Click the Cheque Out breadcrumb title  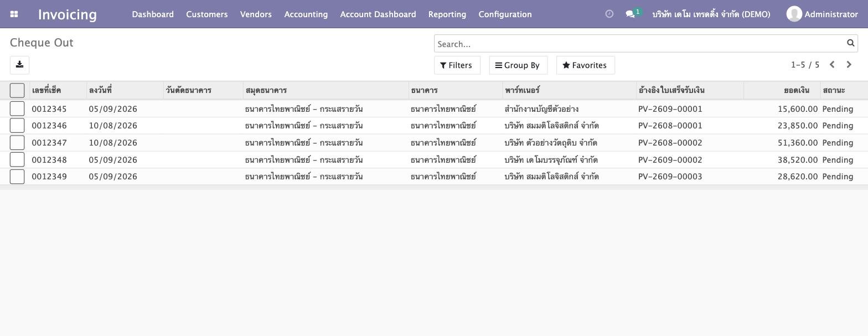(x=42, y=43)
